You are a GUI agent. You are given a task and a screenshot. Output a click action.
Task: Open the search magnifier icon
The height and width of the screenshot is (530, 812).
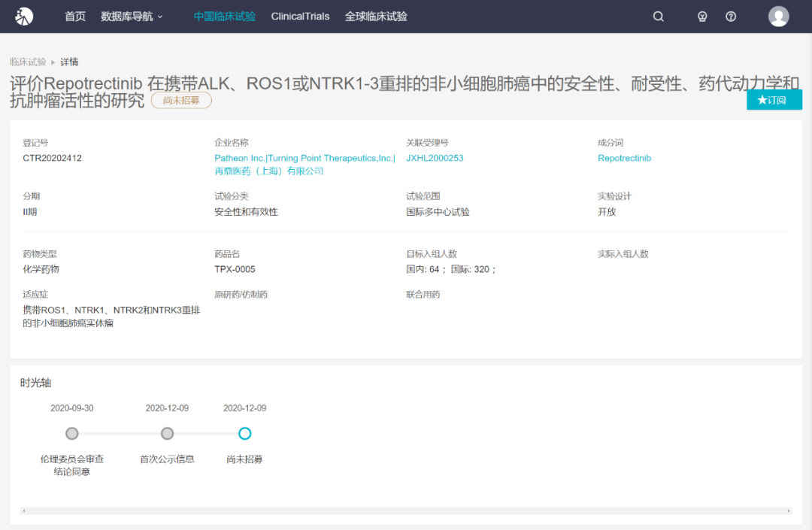pyautogui.click(x=658, y=17)
